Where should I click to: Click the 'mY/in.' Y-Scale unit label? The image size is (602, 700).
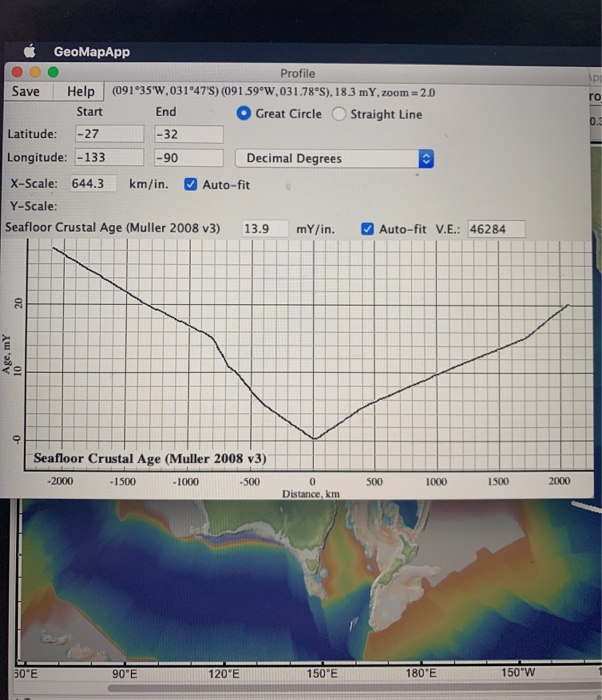(x=315, y=229)
